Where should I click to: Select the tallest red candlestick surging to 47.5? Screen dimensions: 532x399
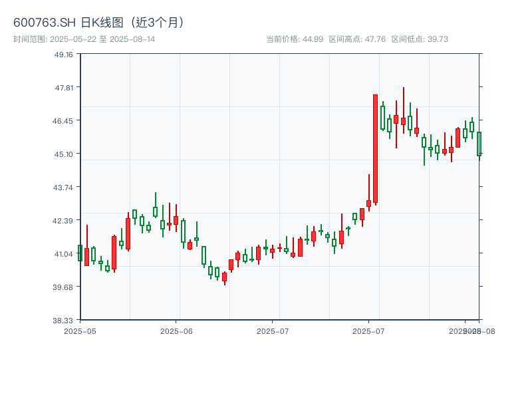click(375, 148)
